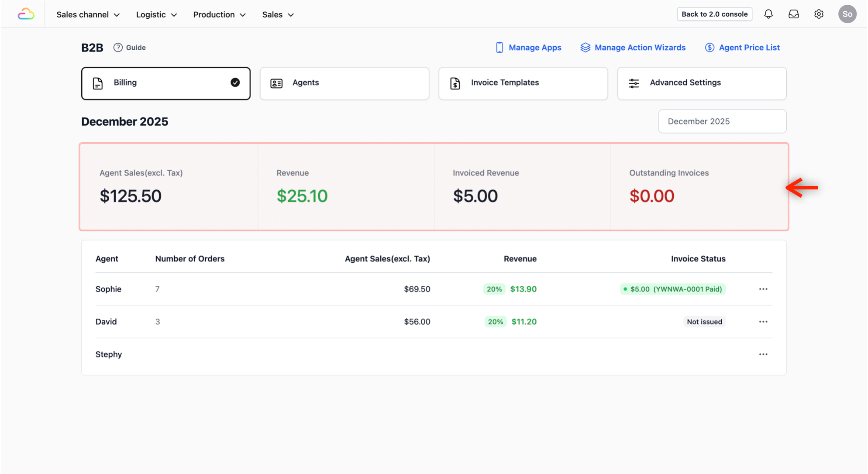This screenshot has height=474, width=868.
Task: Switch to the Agents tab
Action: pos(344,83)
